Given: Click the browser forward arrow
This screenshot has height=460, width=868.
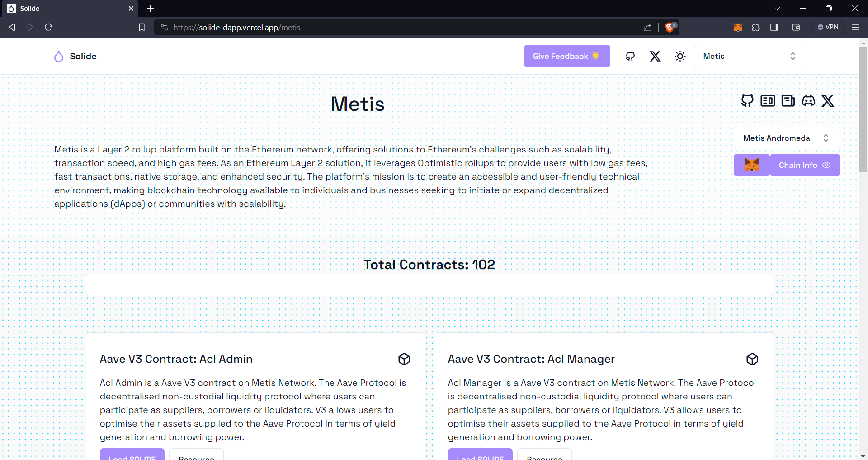Looking at the screenshot, I should coord(30,27).
